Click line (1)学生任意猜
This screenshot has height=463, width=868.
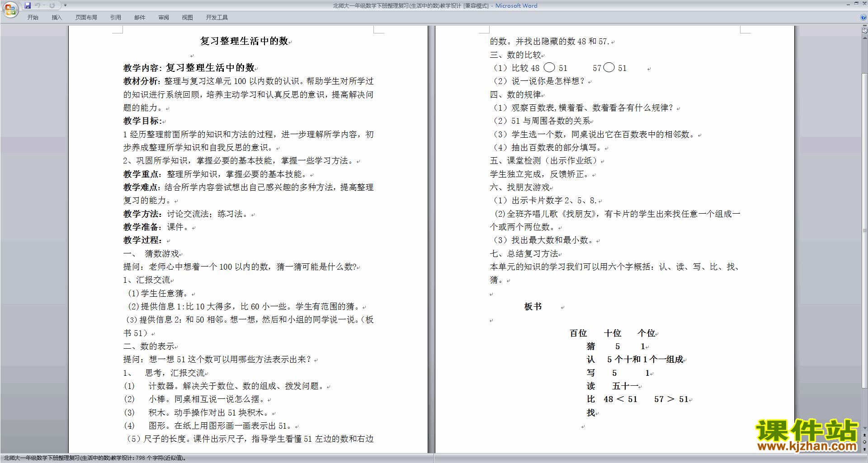click(158, 293)
